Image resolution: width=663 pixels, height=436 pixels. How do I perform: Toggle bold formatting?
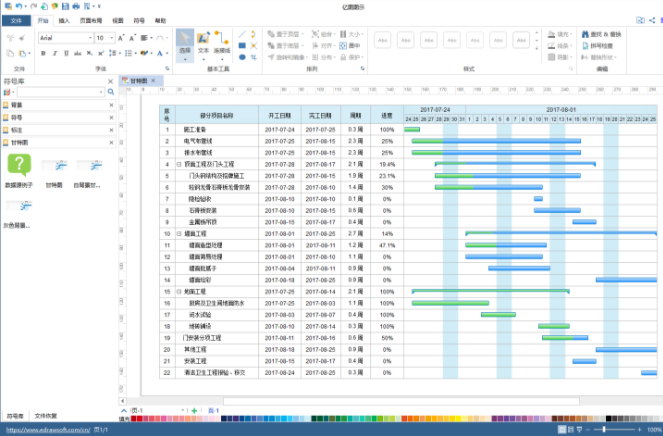coord(43,53)
